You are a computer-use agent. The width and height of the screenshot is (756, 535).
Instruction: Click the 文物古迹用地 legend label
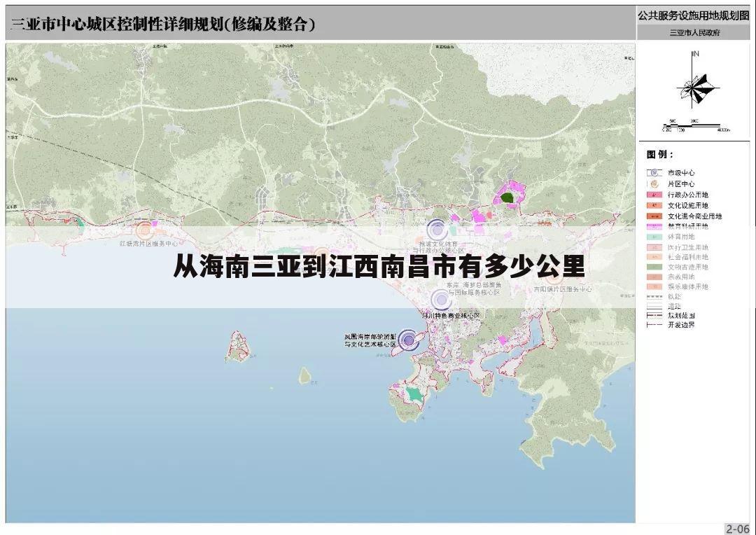(x=687, y=267)
